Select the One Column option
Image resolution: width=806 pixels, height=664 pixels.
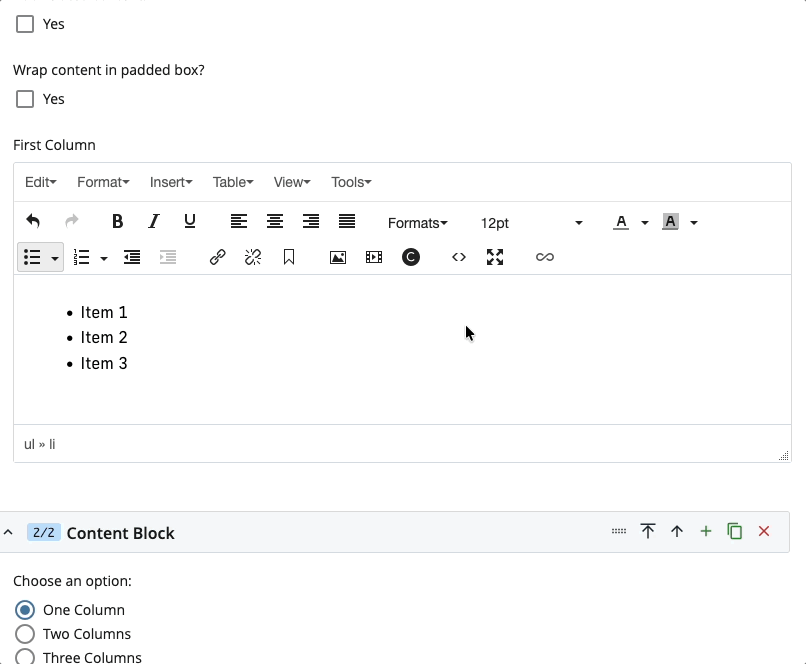coord(25,610)
